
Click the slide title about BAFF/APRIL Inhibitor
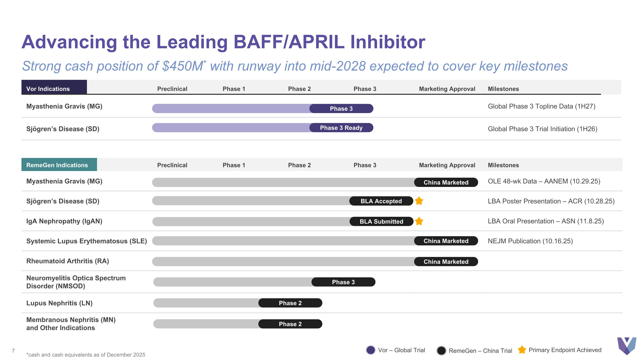[223, 42]
